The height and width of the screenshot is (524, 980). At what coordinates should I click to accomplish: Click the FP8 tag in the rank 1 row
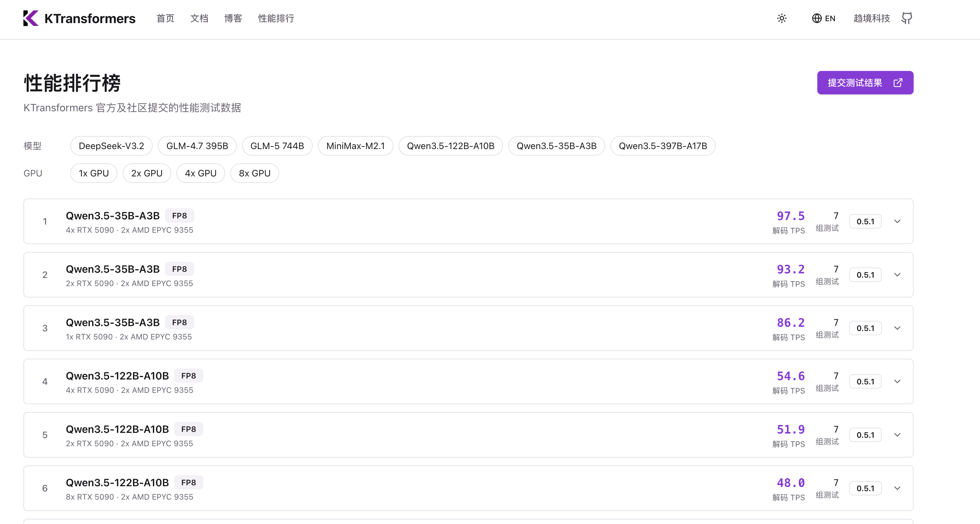pos(180,215)
